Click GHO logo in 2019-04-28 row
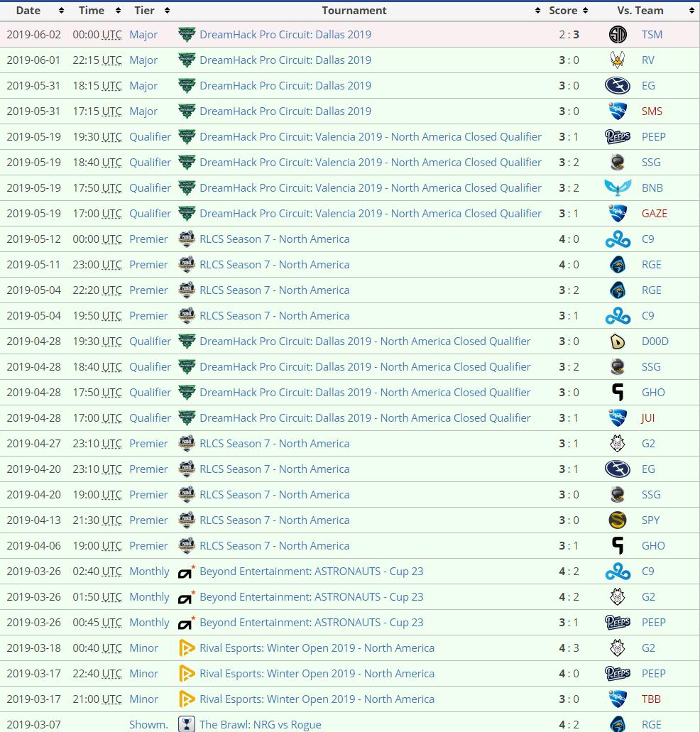This screenshot has width=700, height=732. [618, 393]
